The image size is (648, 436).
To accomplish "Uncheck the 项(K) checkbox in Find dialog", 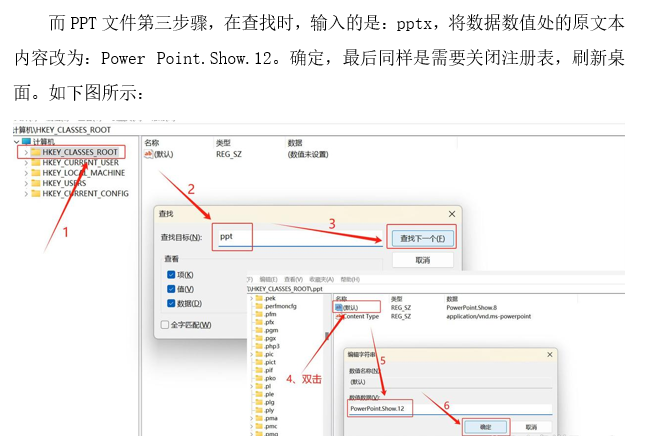I will pos(171,274).
